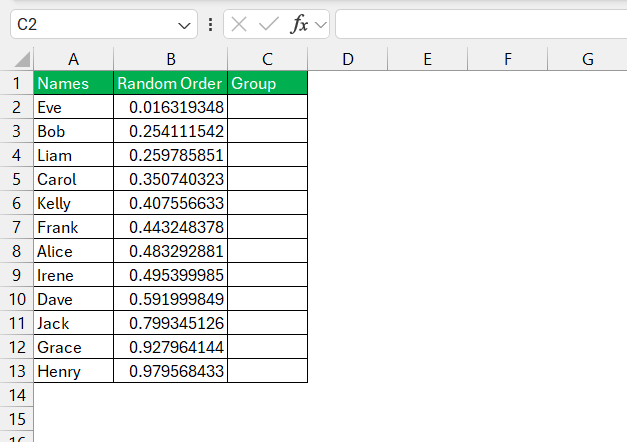Screen dimensions: 627x442
Task: Select column G header
Action: tap(587, 59)
